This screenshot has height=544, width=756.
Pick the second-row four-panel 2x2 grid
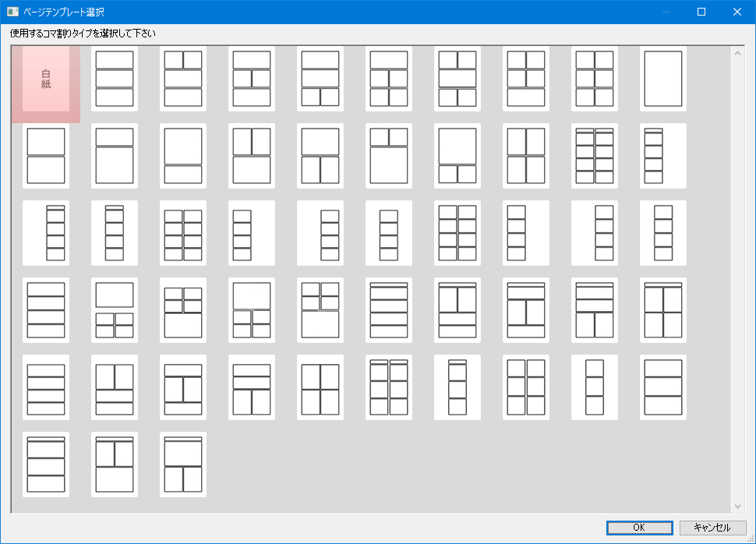click(x=526, y=156)
